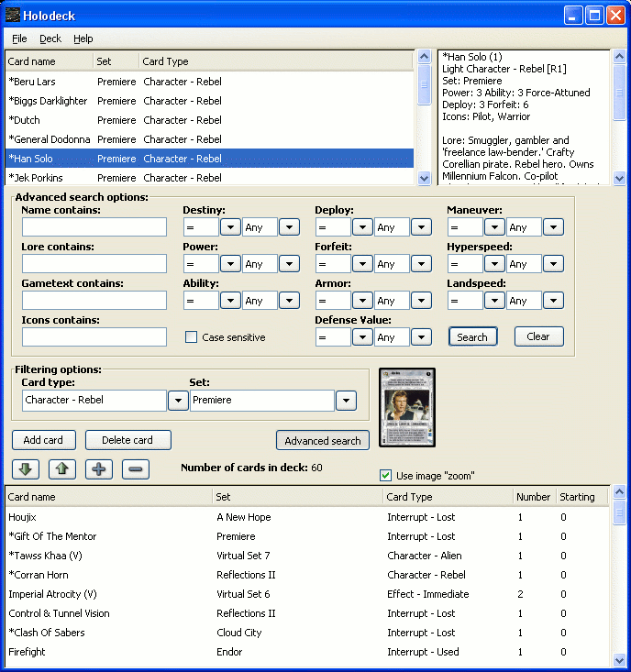This screenshot has height=672, width=631.
Task: Open the Ability value Any dropdown
Action: point(289,301)
